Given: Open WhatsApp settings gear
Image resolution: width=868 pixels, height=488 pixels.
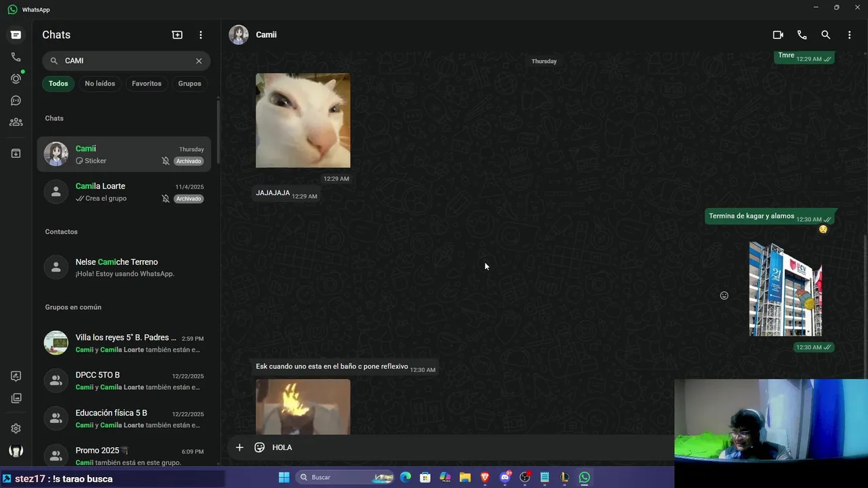Looking at the screenshot, I should tap(16, 428).
